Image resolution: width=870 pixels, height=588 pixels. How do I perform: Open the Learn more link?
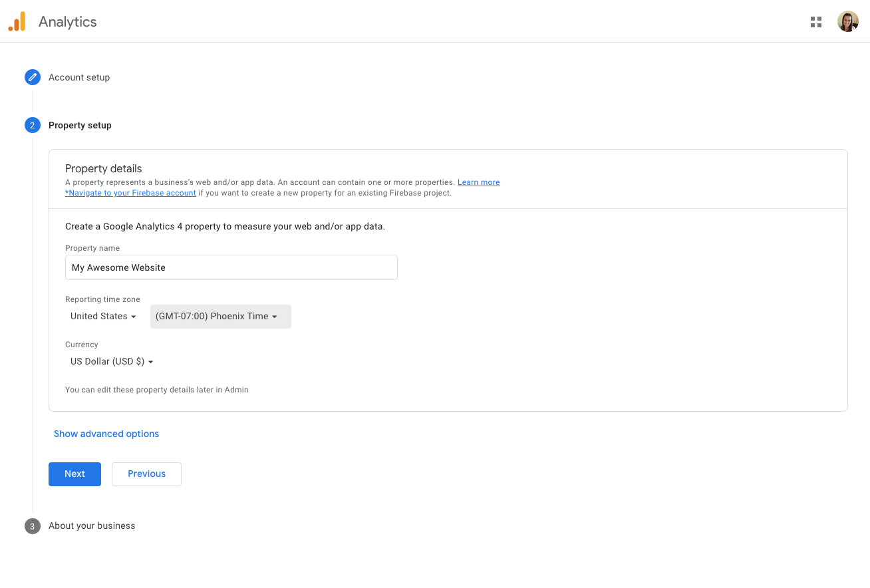pyautogui.click(x=479, y=182)
